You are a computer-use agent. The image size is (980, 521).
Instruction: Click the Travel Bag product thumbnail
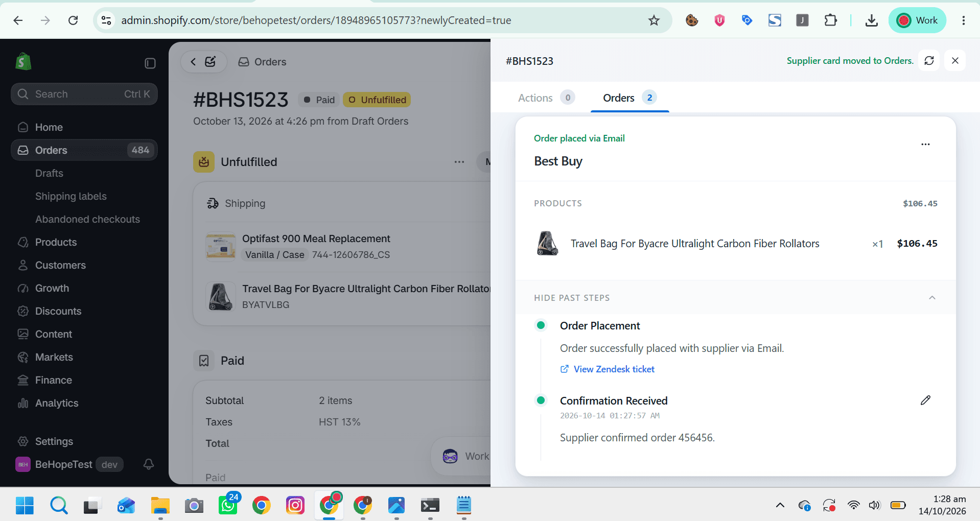click(x=547, y=243)
